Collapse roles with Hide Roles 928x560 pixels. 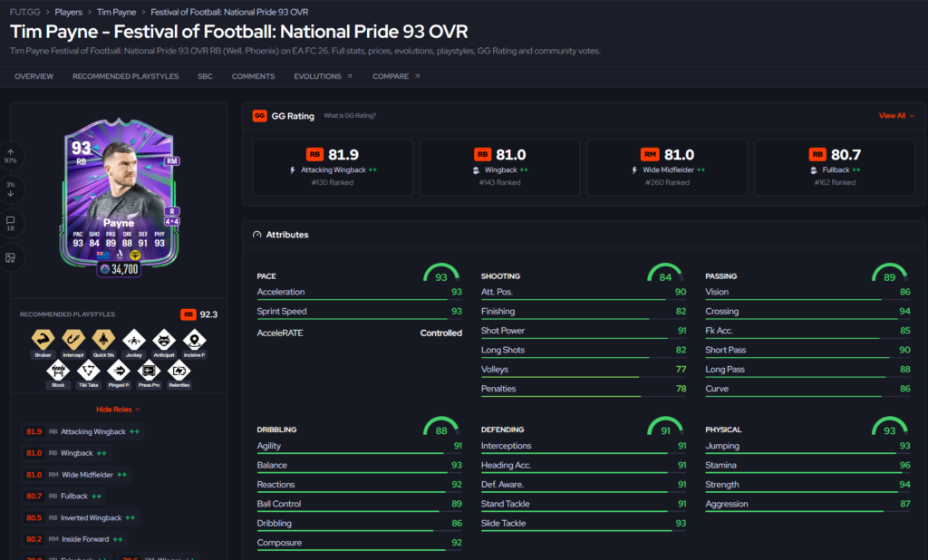coord(118,409)
